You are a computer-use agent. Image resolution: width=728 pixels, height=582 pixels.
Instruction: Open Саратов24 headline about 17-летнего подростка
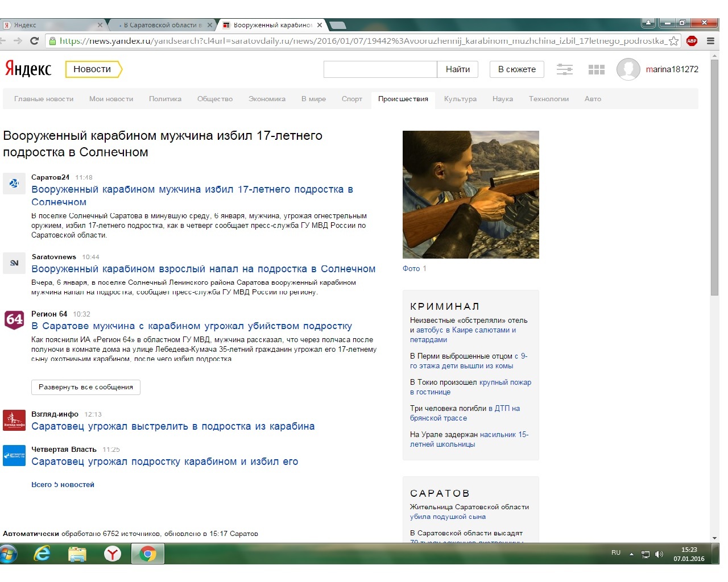coord(192,196)
